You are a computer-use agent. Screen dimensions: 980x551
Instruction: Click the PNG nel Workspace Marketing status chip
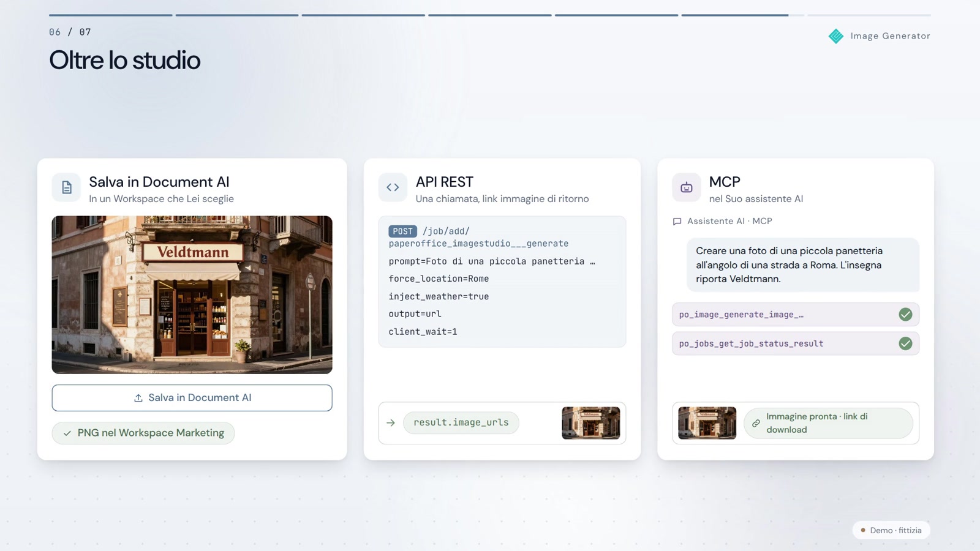[x=143, y=433]
